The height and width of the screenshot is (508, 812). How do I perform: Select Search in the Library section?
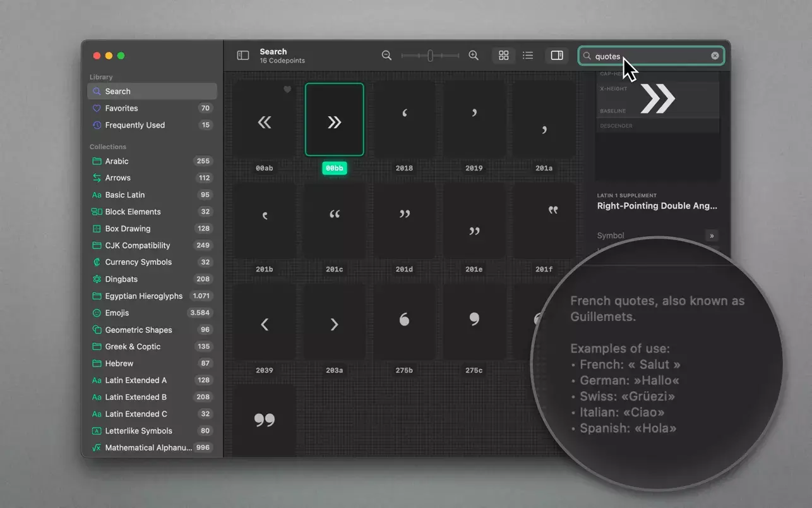[x=117, y=91]
